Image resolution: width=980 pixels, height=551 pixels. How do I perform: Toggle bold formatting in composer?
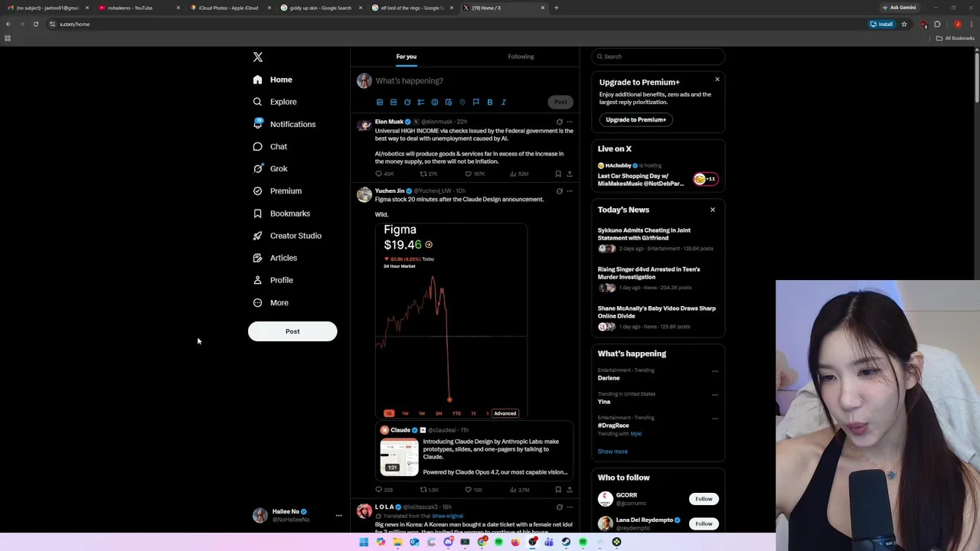click(490, 102)
